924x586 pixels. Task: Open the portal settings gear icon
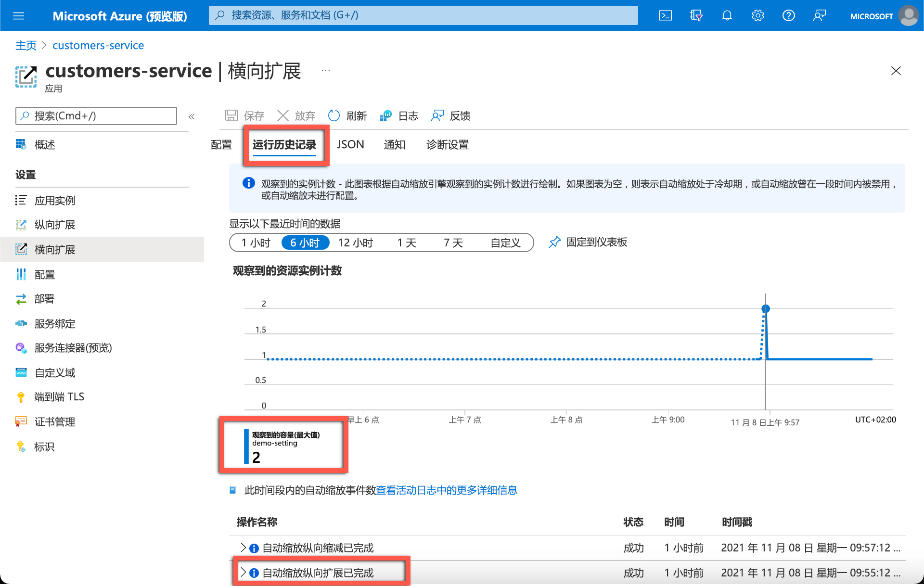757,16
